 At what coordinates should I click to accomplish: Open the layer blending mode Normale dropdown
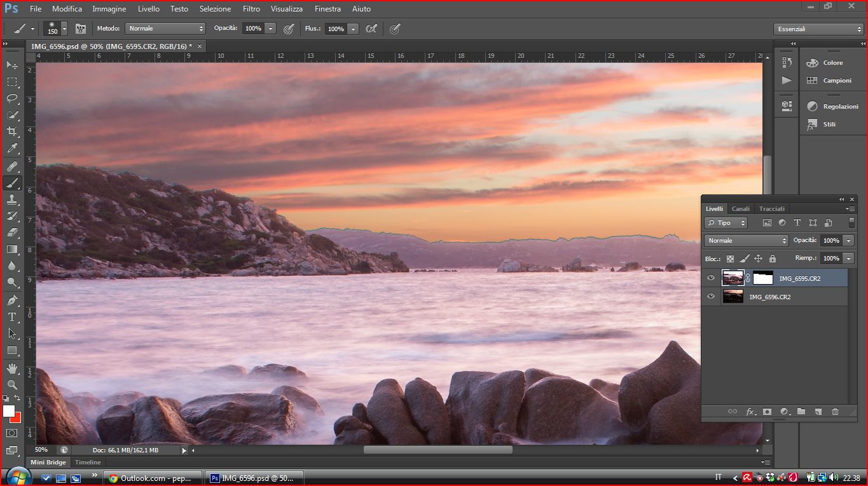[x=747, y=241]
